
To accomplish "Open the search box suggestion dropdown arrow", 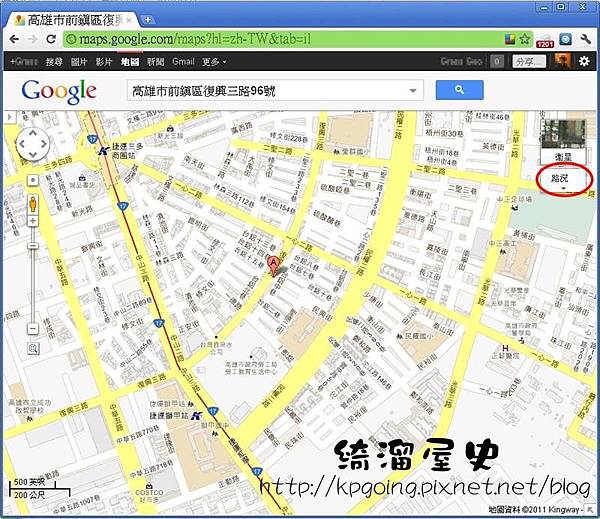I will 413,91.
